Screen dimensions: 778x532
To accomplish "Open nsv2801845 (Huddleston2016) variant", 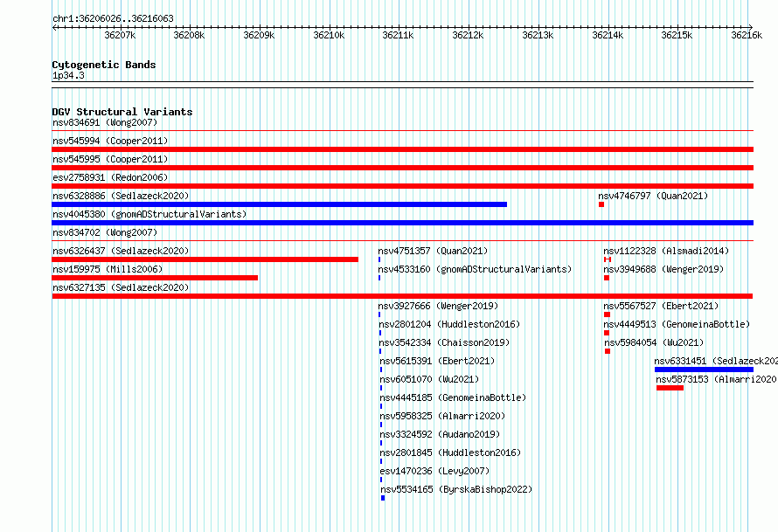I will (450, 453).
